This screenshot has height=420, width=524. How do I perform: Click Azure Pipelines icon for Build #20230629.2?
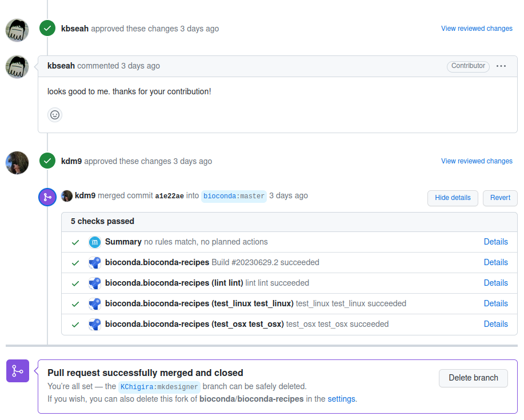tap(95, 263)
